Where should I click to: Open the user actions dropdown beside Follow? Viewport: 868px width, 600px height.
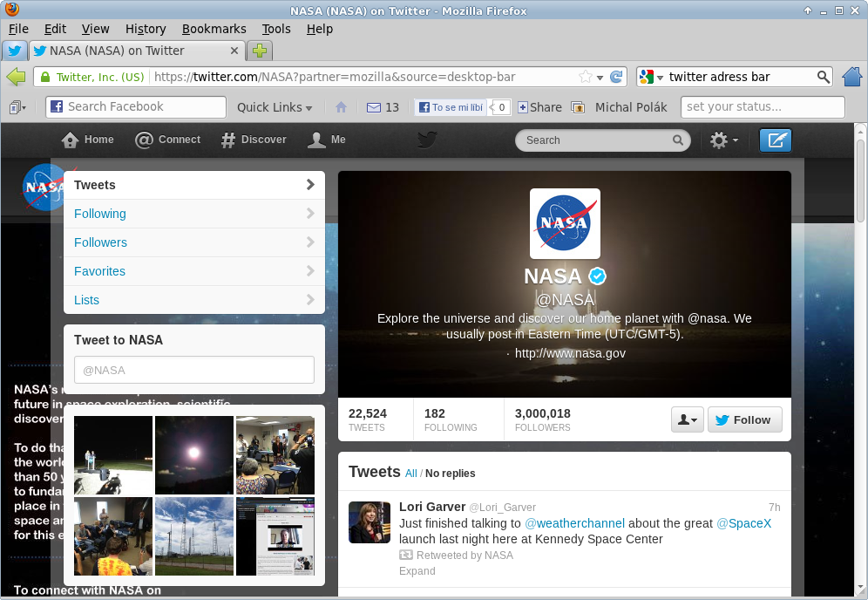[x=687, y=419]
